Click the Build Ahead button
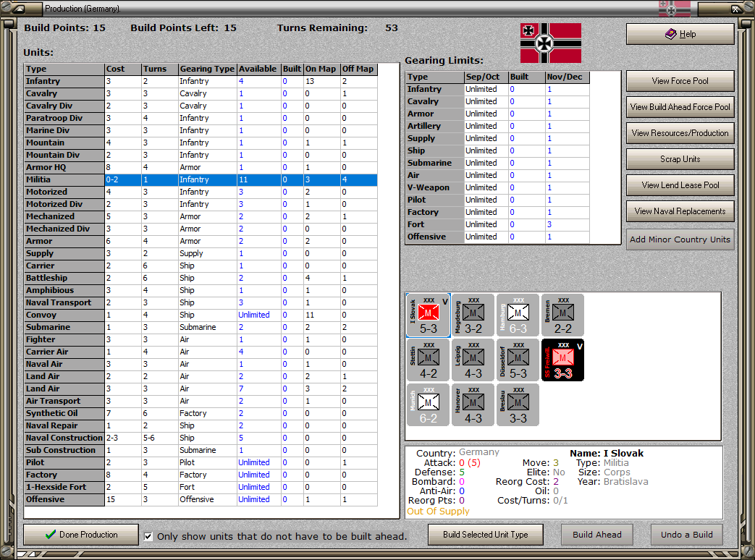 click(x=596, y=535)
